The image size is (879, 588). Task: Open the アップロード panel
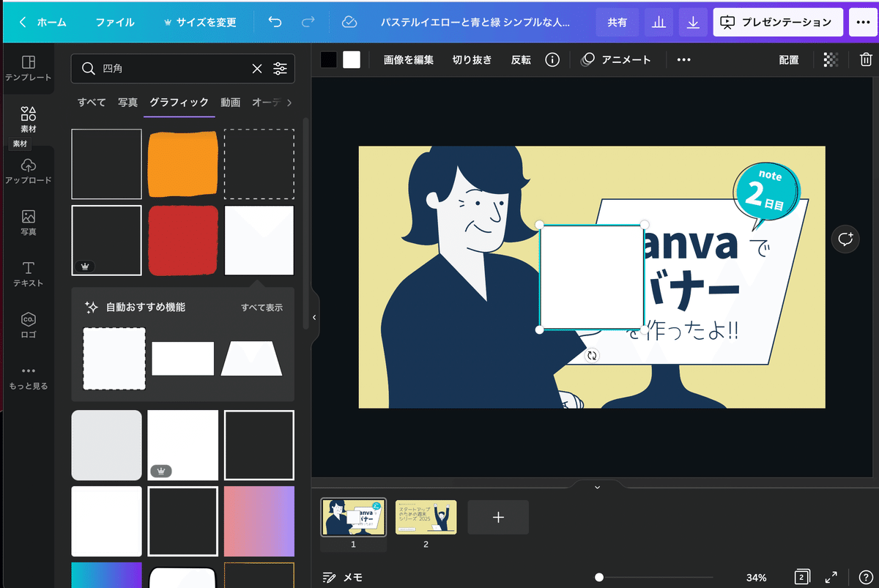(x=28, y=171)
